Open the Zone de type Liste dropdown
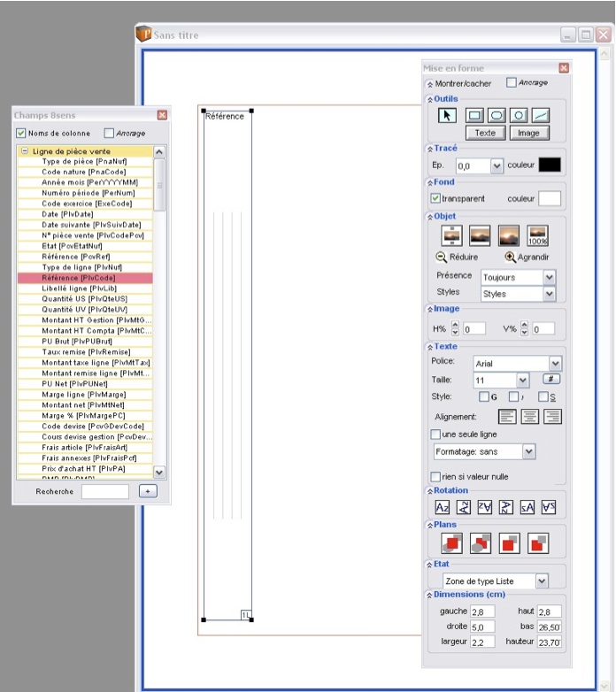Viewport: 616px width, 692px height. pos(542,581)
